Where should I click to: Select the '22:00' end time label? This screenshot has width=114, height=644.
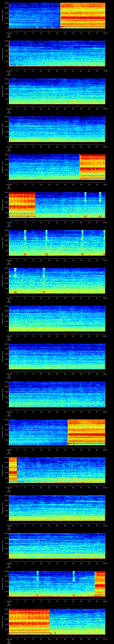(105, 298)
